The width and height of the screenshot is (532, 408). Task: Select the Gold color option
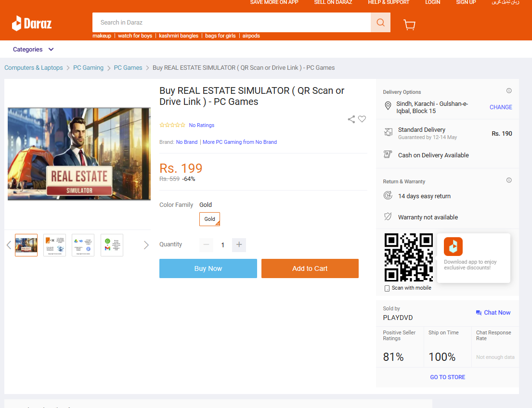click(210, 219)
